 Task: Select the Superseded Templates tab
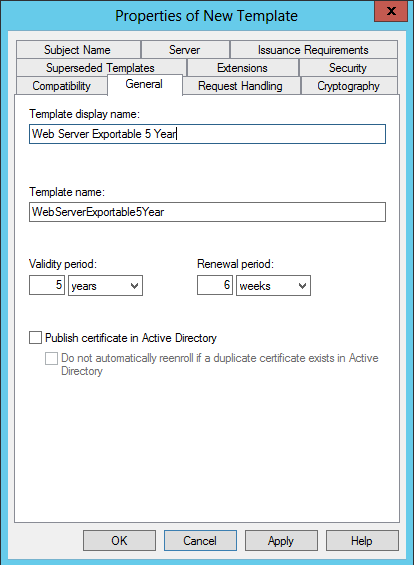101,68
